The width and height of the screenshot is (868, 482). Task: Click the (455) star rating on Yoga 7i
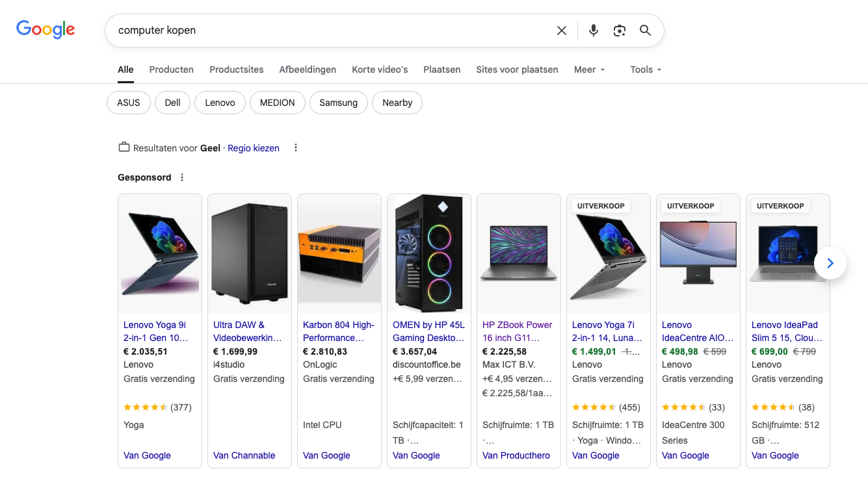tap(606, 407)
